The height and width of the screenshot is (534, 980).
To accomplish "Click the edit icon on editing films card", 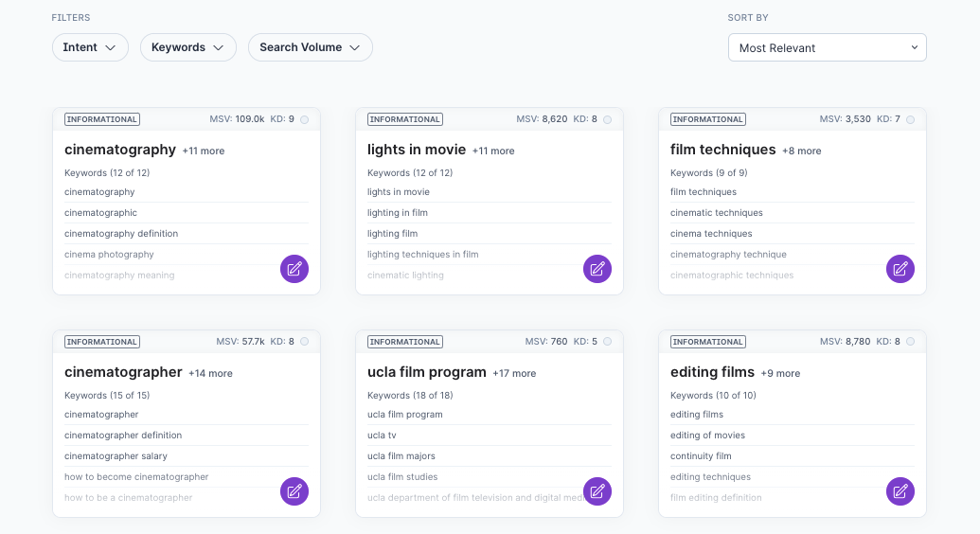I will pos(900,491).
